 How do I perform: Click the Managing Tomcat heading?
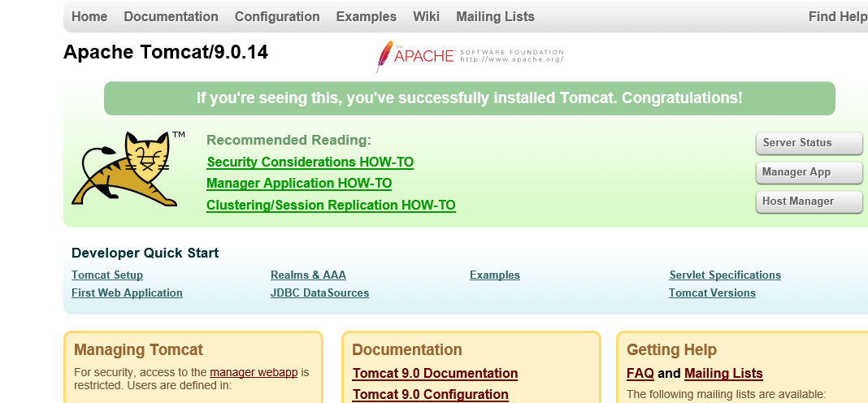point(138,350)
